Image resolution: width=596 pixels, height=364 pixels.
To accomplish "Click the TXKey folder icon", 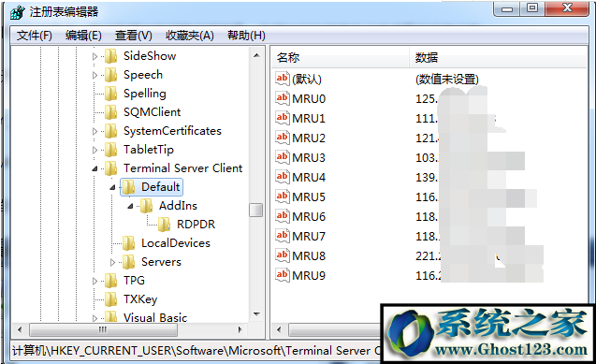I will [110, 299].
